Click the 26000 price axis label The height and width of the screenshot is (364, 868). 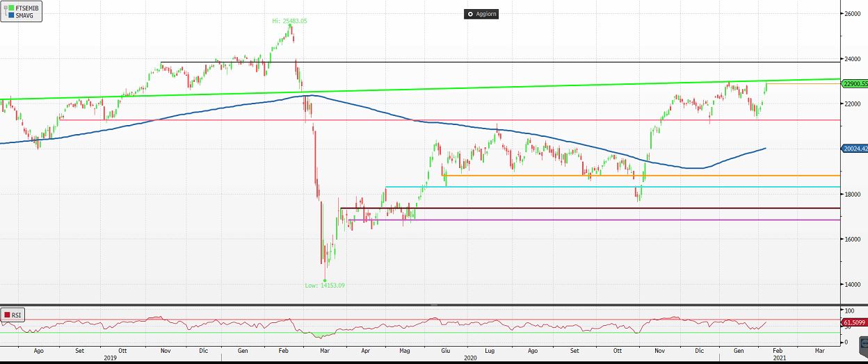(x=853, y=14)
